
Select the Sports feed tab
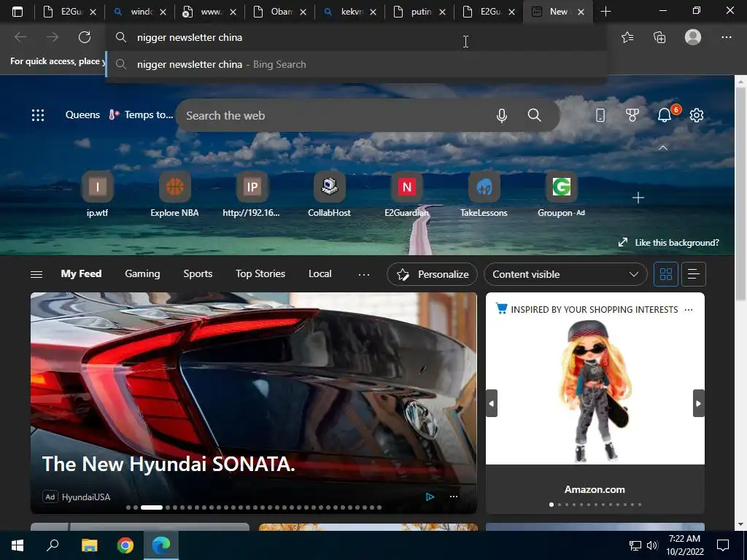point(198,274)
